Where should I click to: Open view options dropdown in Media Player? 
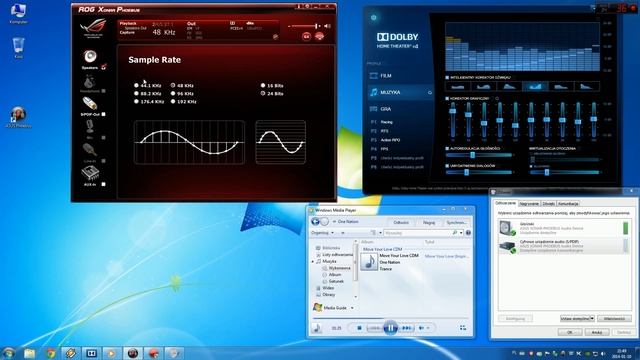pos(380,233)
